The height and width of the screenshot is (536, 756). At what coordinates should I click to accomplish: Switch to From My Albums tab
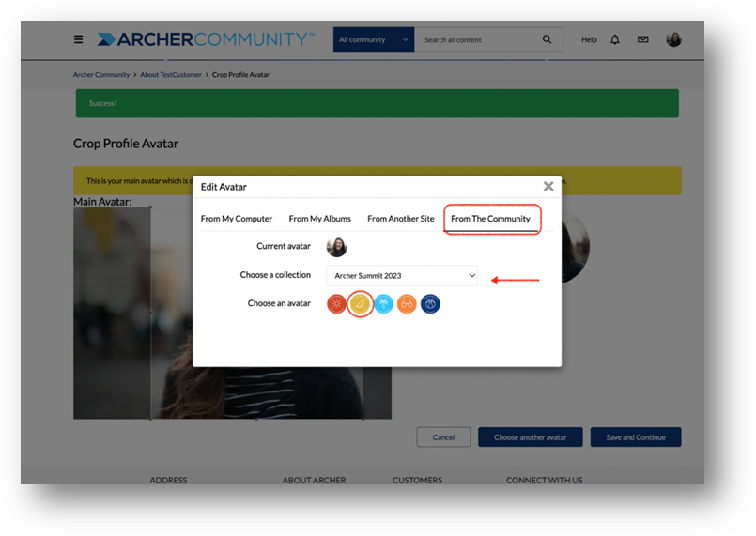click(319, 219)
